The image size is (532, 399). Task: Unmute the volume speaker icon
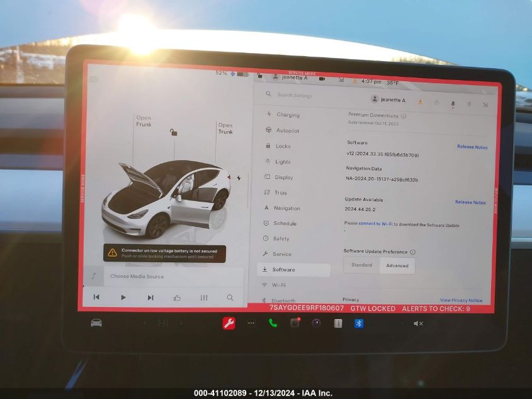418,323
